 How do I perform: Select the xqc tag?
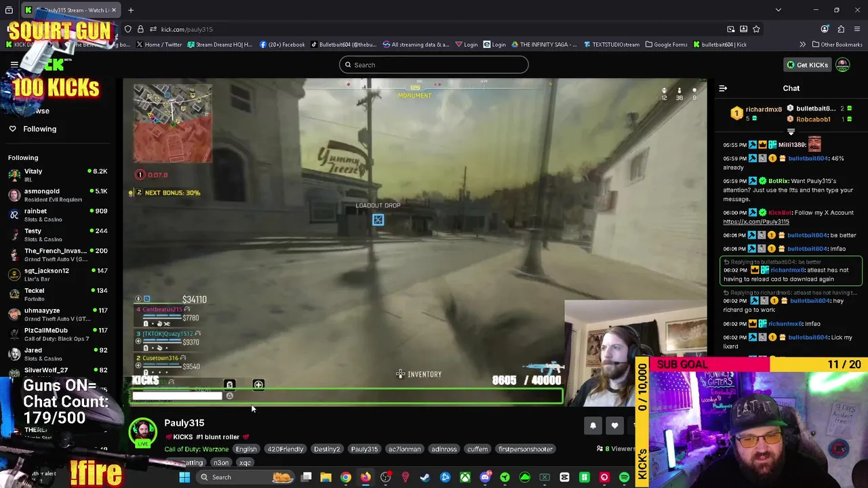(x=245, y=463)
